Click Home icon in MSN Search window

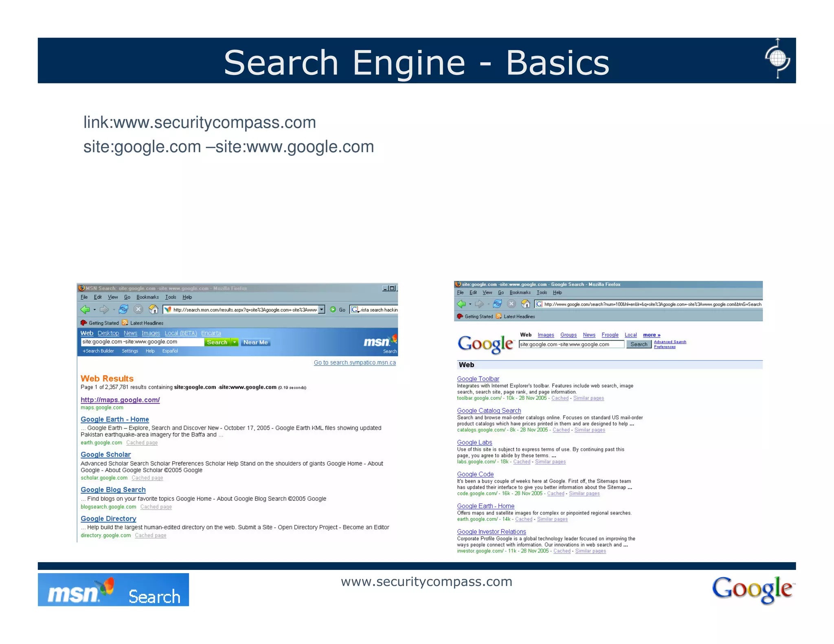pyautogui.click(x=154, y=310)
